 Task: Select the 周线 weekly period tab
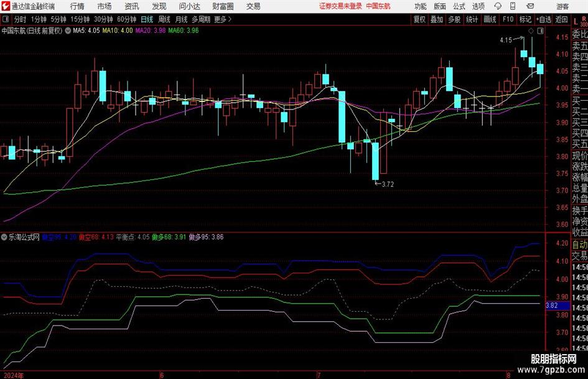coord(164,19)
